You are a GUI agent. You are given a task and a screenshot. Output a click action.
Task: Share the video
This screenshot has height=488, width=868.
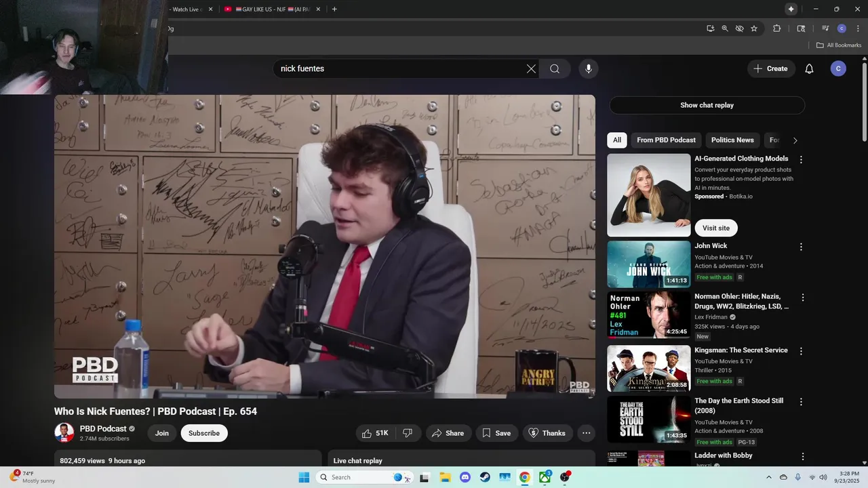(x=448, y=433)
